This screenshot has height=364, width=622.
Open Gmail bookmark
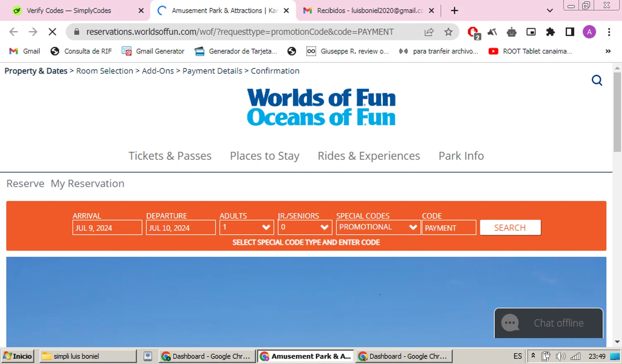coord(25,51)
